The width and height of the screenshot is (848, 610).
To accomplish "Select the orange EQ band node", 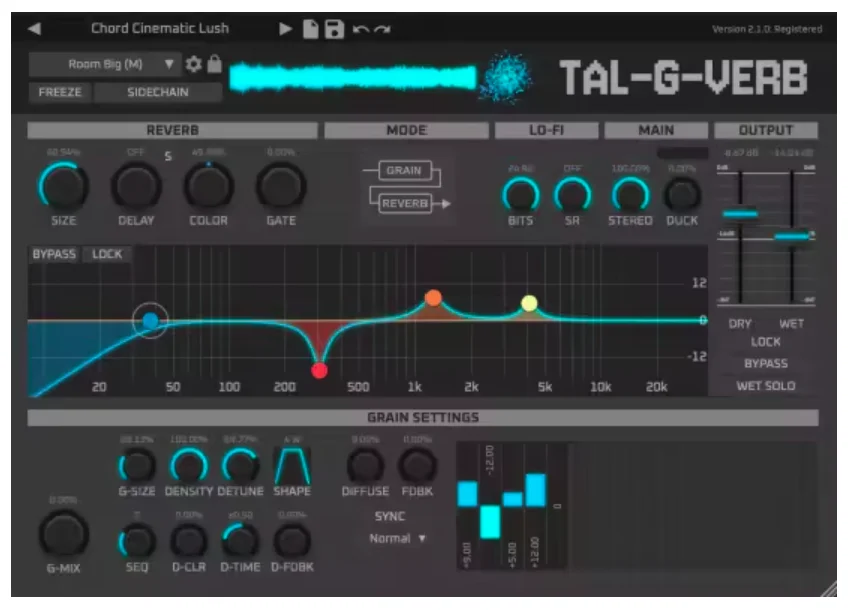I will tap(433, 297).
